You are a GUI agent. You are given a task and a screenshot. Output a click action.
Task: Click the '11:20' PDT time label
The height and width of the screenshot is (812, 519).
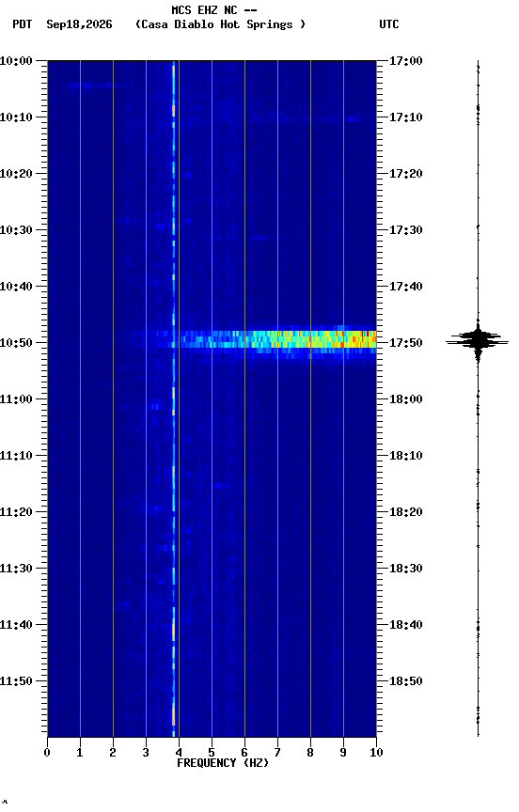(16, 512)
